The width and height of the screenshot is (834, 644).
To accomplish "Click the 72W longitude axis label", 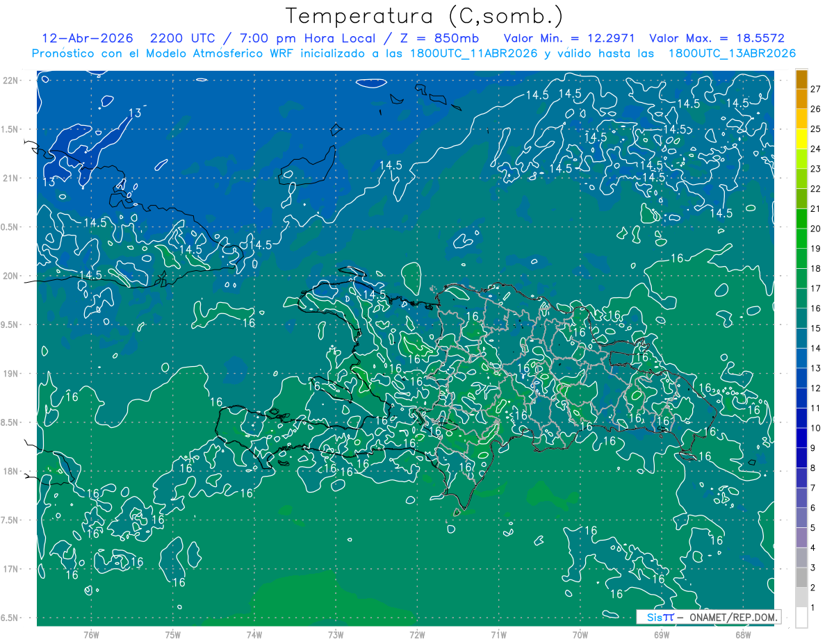I will click(417, 634).
